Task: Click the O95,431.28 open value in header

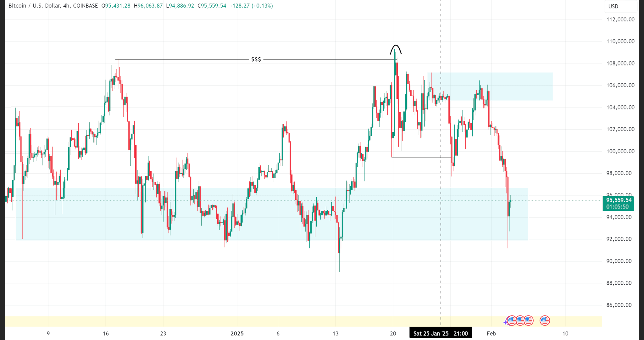Action: pos(116,6)
